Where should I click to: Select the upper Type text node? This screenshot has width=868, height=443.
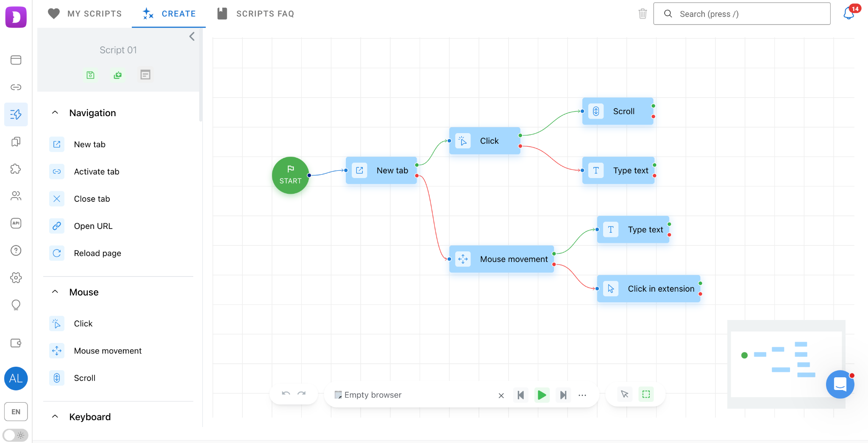[618, 170]
